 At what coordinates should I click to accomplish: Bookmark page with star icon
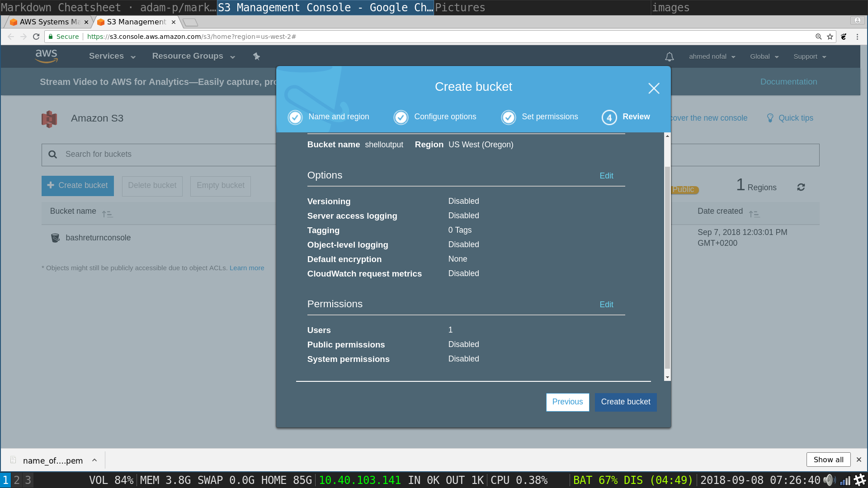830,37
